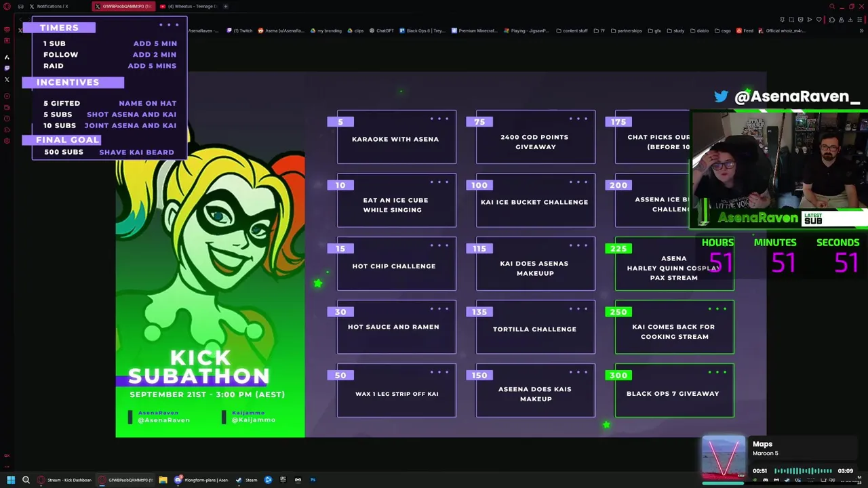868x488 pixels.
Task: Open the extensions cube icon
Action: pyautogui.click(x=832, y=19)
